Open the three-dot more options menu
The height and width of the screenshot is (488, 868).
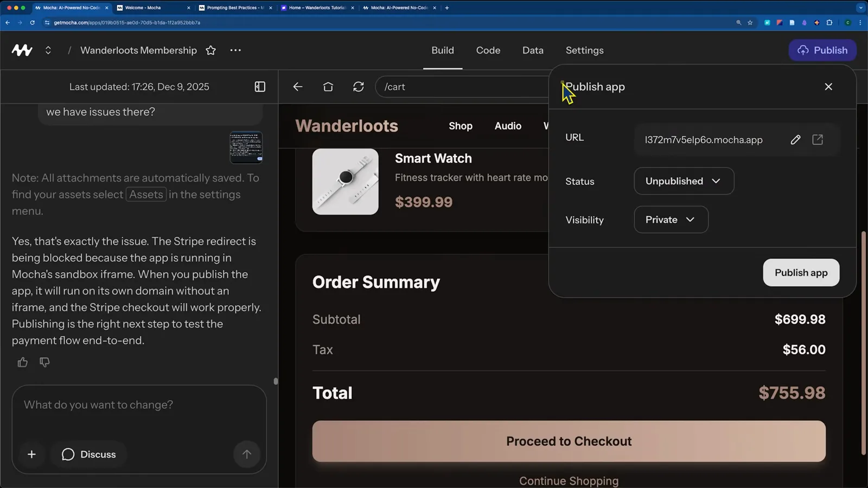[235, 50]
